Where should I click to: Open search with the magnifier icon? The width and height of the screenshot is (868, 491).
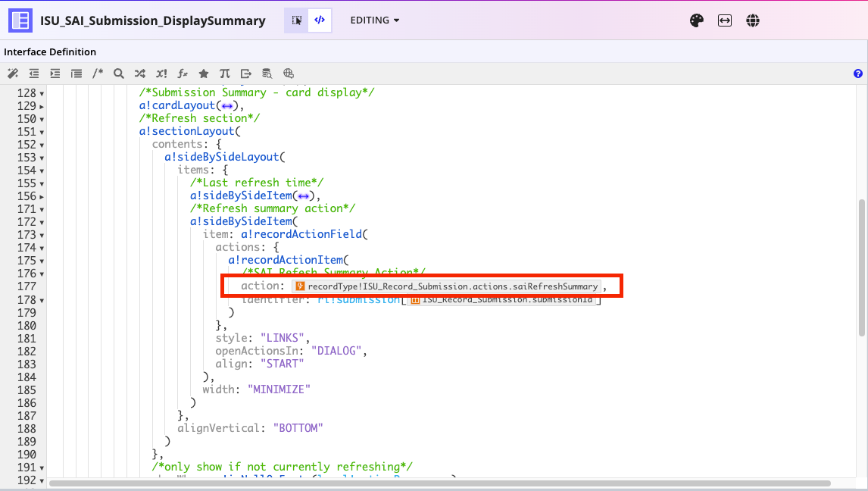[x=118, y=73]
